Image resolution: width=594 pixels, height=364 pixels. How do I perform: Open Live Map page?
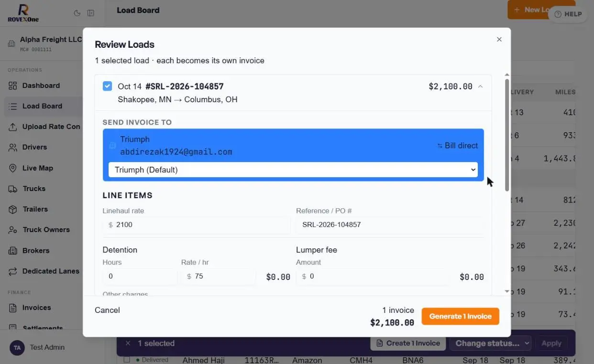tap(37, 168)
